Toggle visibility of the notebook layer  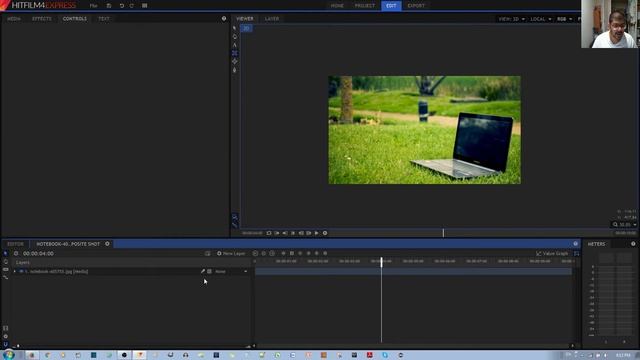(21, 271)
